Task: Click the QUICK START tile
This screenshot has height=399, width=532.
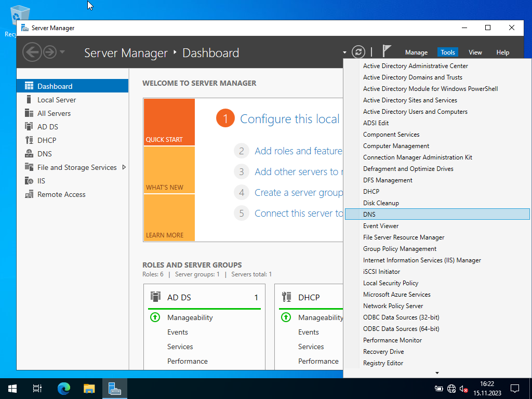Action: (x=169, y=122)
